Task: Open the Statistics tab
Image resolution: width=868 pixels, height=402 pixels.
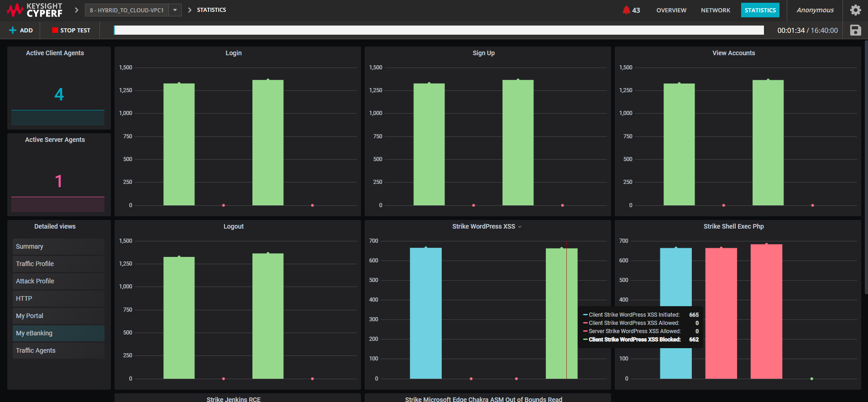Action: click(x=760, y=10)
